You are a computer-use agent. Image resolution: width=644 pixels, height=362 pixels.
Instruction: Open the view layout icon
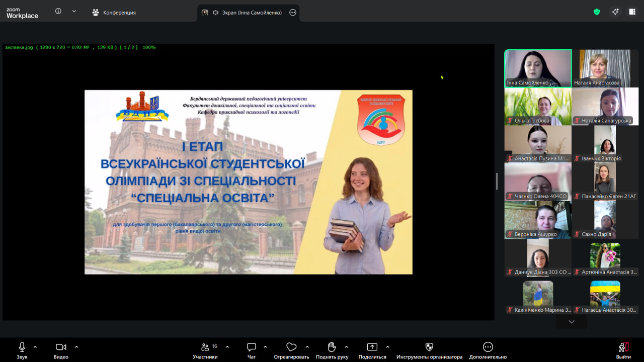pyautogui.click(x=632, y=12)
